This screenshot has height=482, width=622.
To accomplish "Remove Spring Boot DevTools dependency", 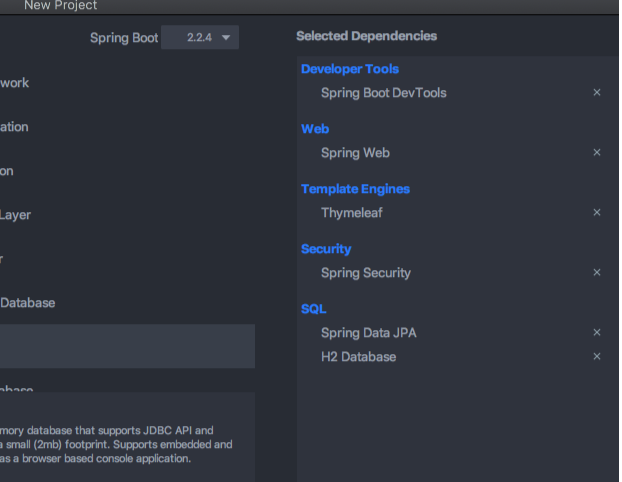I will 597,92.
